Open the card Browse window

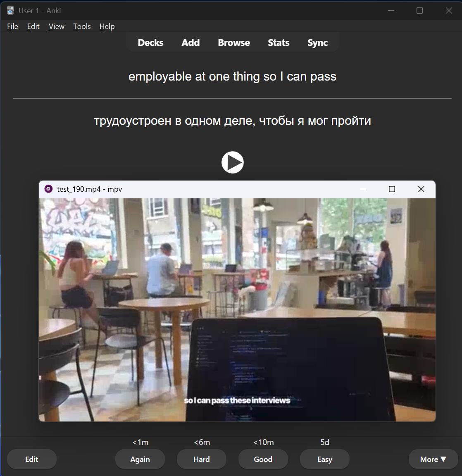click(x=234, y=43)
